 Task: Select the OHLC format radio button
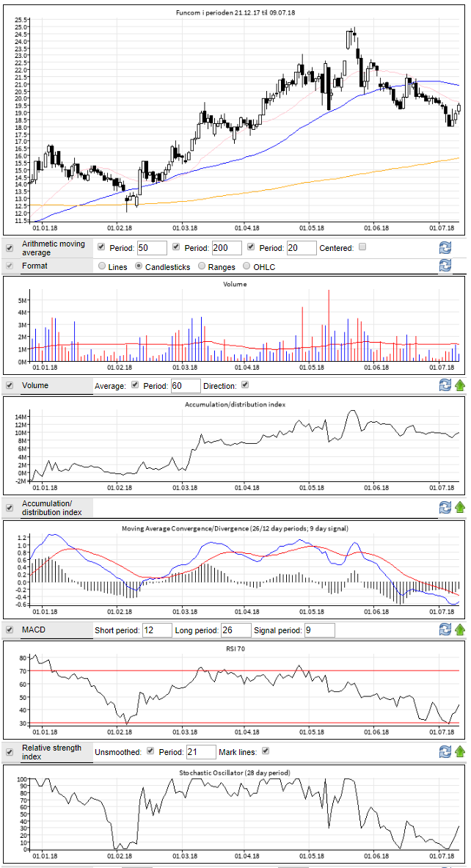[x=247, y=266]
